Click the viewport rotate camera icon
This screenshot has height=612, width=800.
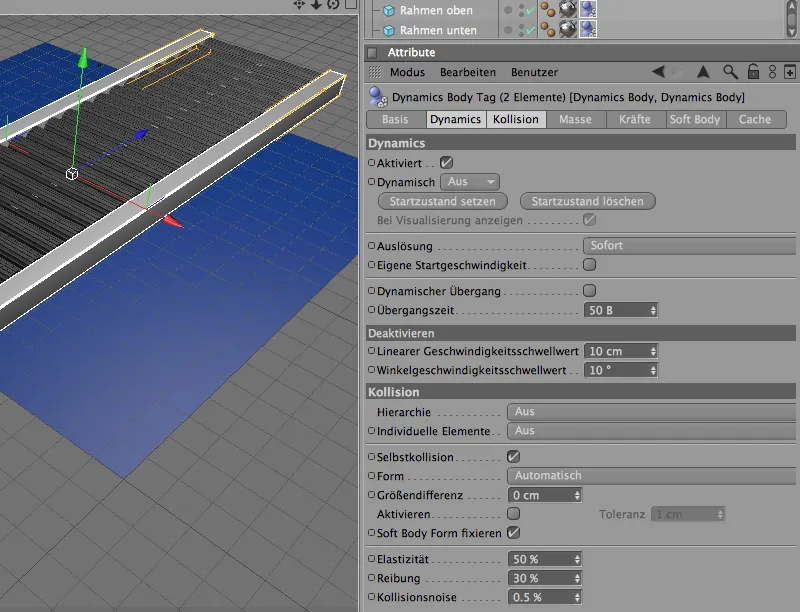coord(335,4)
